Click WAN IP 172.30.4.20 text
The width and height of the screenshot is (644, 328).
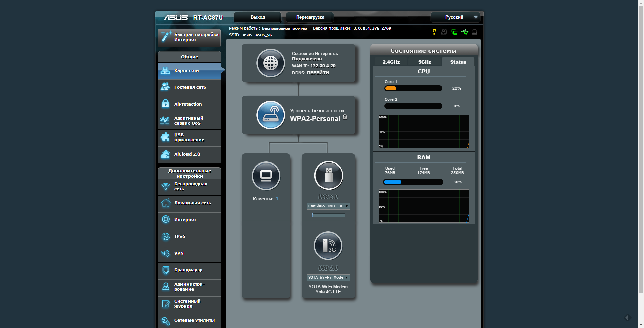coord(314,66)
